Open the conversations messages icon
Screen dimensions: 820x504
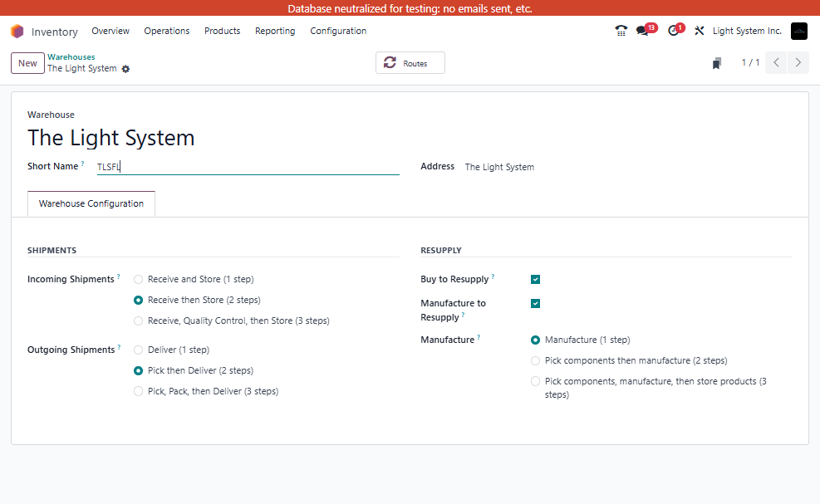(643, 31)
